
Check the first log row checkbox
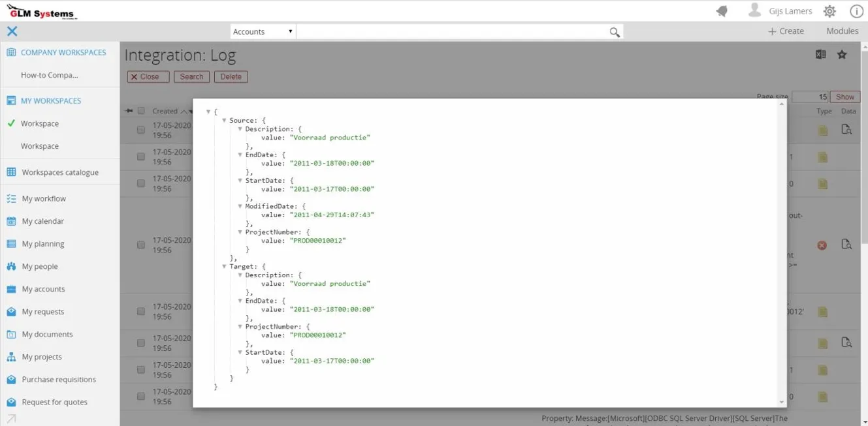pyautogui.click(x=141, y=130)
